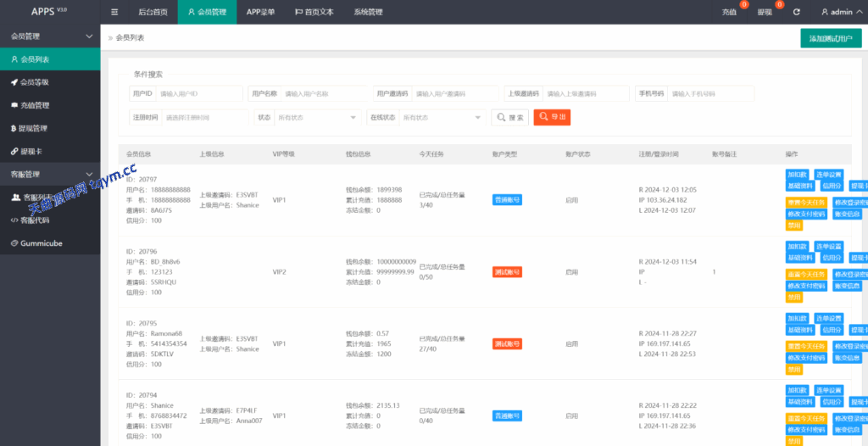The image size is (868, 446).
Task: Click the icon beside Gummicube
Action: [14, 243]
